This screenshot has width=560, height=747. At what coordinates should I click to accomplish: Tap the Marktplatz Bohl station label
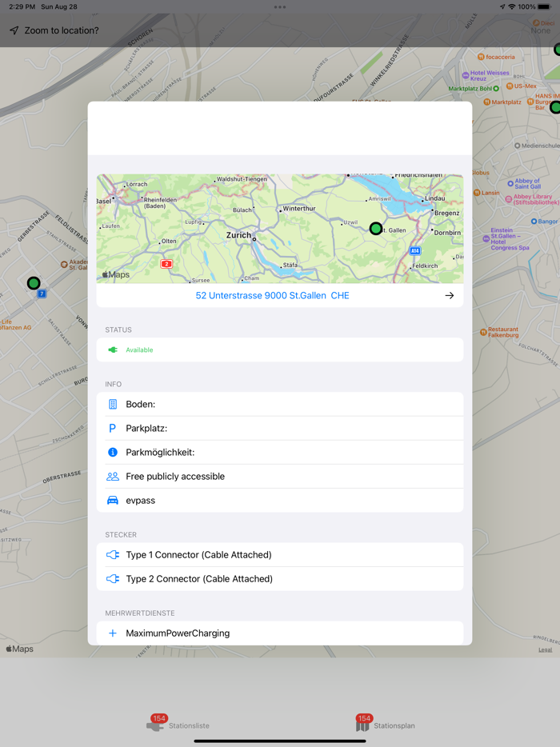point(474,89)
